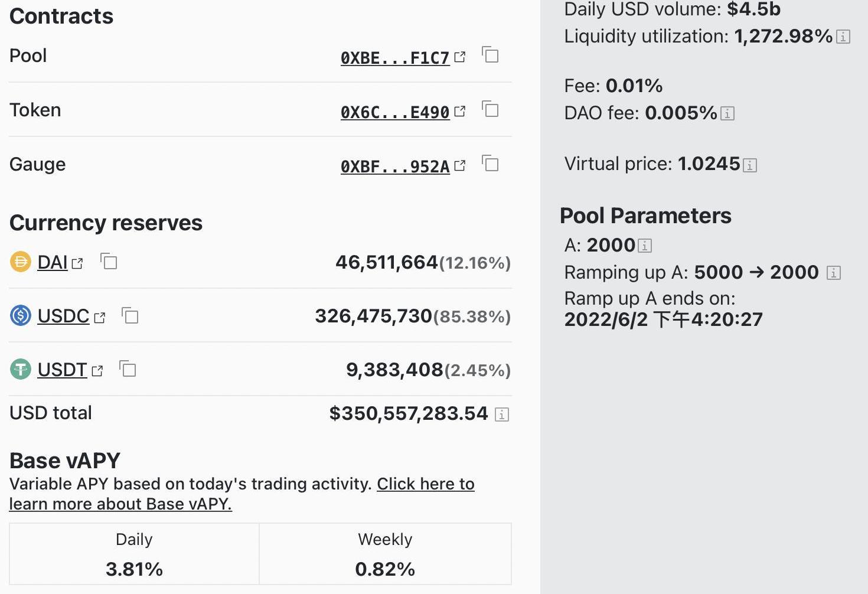
Task: Copy the Gauge contract address
Action: coord(490,164)
